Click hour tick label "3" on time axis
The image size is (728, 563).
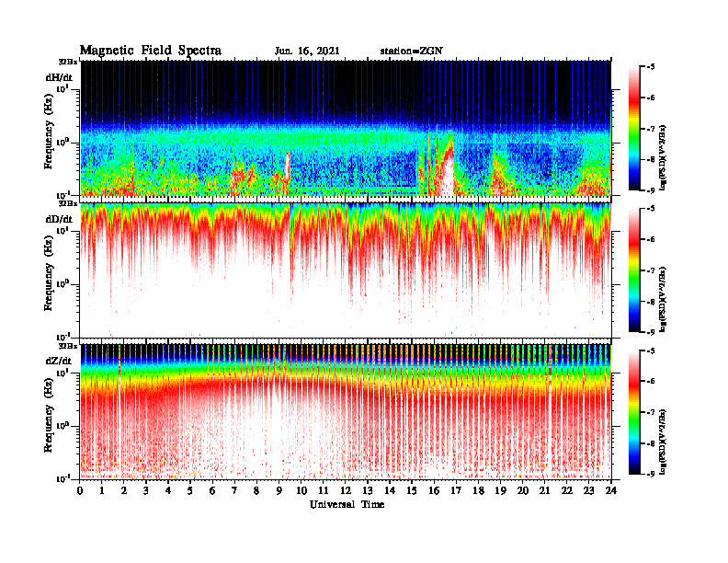click(146, 491)
